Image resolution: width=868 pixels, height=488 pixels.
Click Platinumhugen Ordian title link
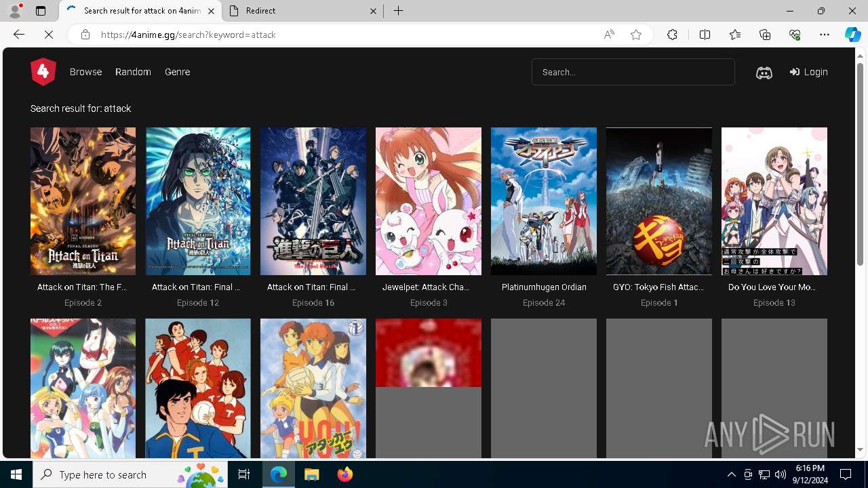[x=544, y=287]
